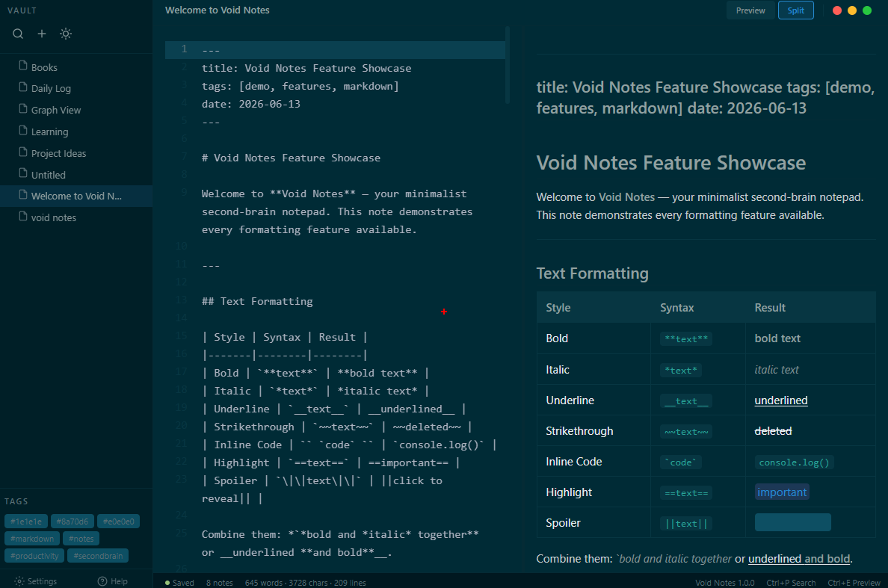Viewport: 888px width, 588px height.
Task: Click 'Ctrl+E Preview' in the status bar
Action: [x=854, y=582]
